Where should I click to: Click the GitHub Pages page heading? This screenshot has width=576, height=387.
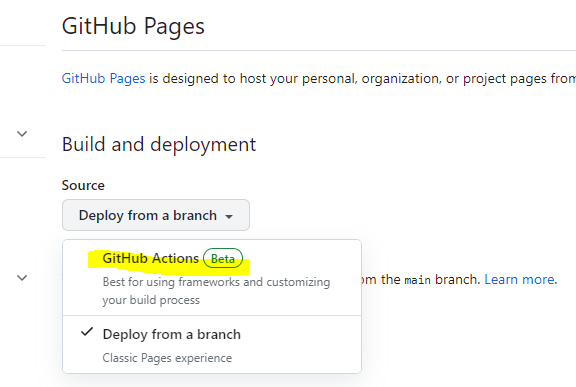coord(133,26)
